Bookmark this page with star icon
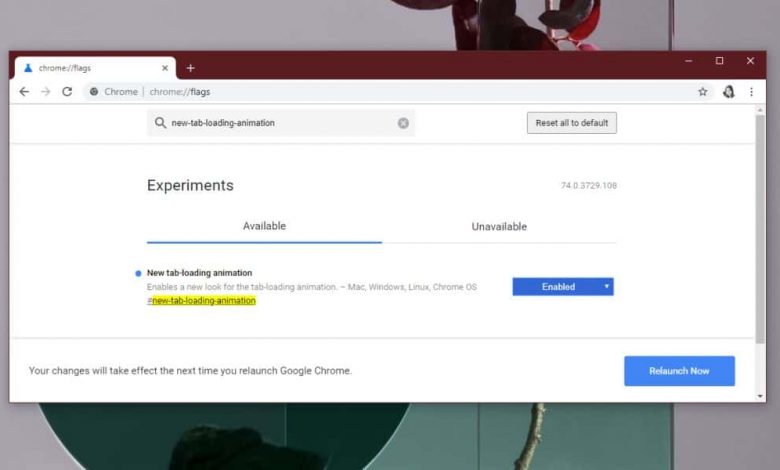 click(x=702, y=92)
